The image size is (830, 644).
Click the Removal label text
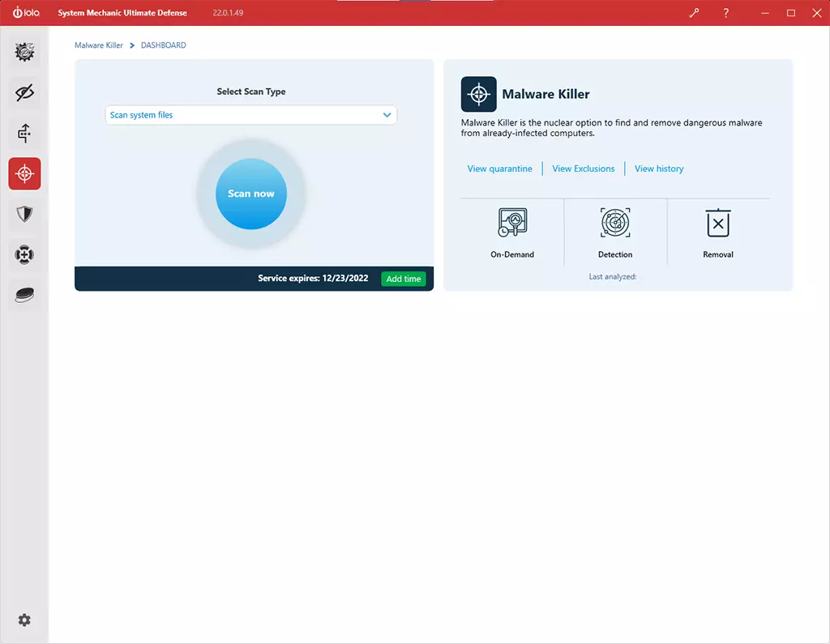[x=718, y=254]
